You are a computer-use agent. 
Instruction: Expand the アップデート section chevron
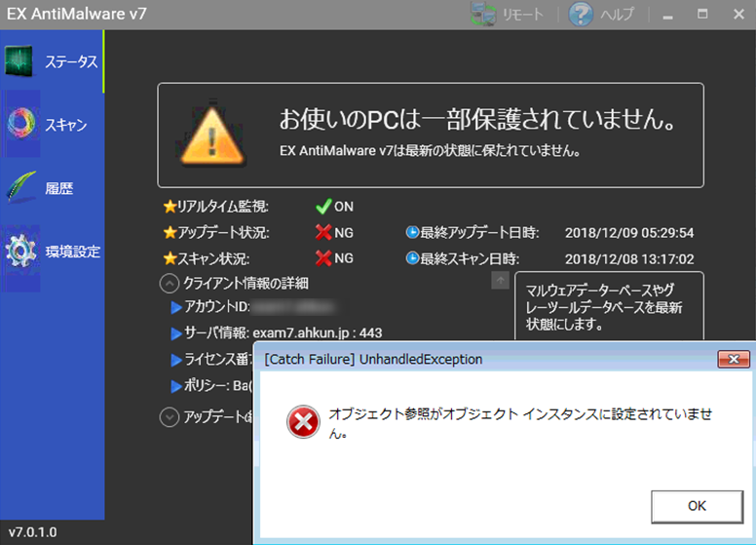[170, 417]
